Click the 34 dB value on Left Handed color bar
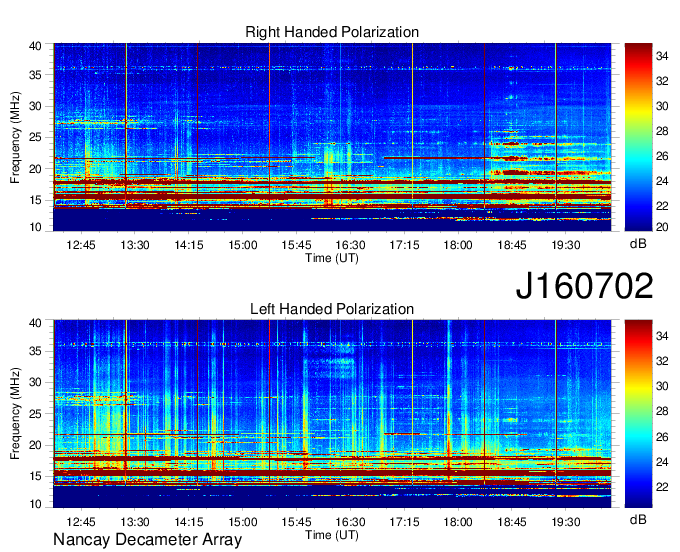 click(662, 336)
